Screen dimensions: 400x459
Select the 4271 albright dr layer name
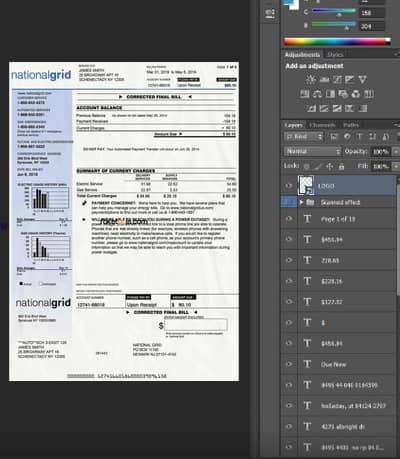point(343,427)
